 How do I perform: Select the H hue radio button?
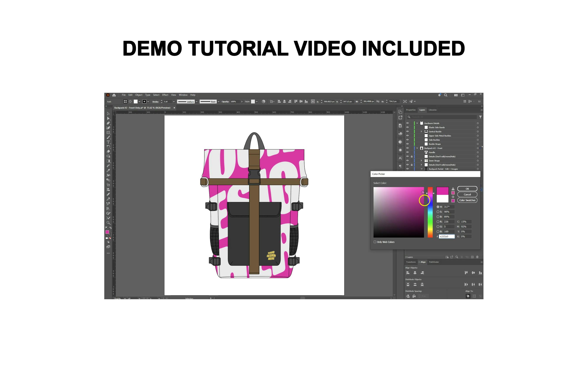[x=438, y=207]
